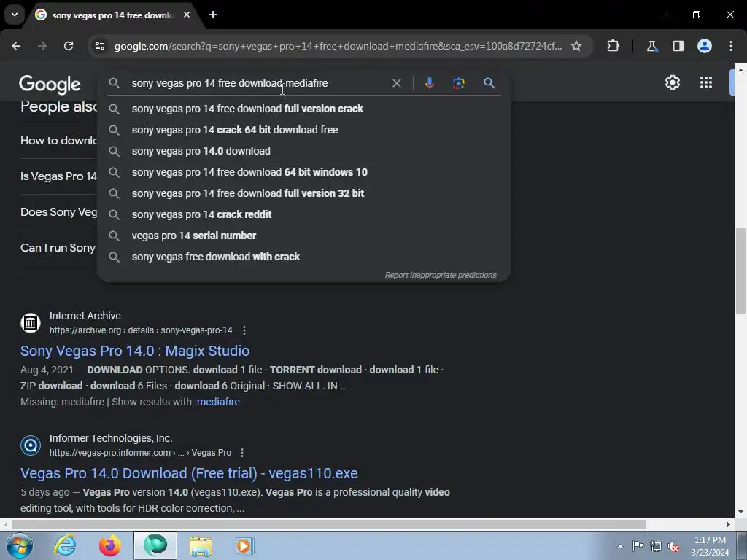Open the Extensions puzzle icon

[x=613, y=46]
